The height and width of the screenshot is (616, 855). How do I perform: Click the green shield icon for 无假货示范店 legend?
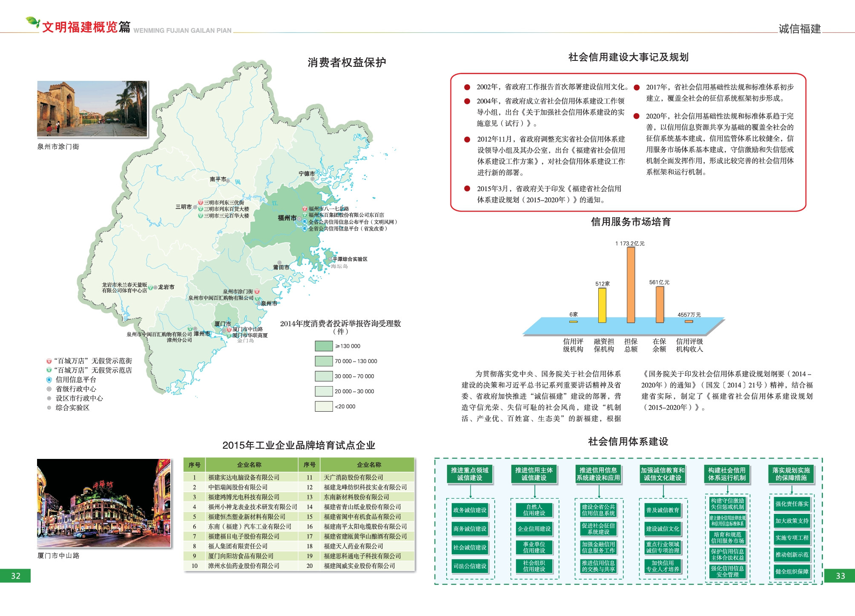[x=49, y=370]
